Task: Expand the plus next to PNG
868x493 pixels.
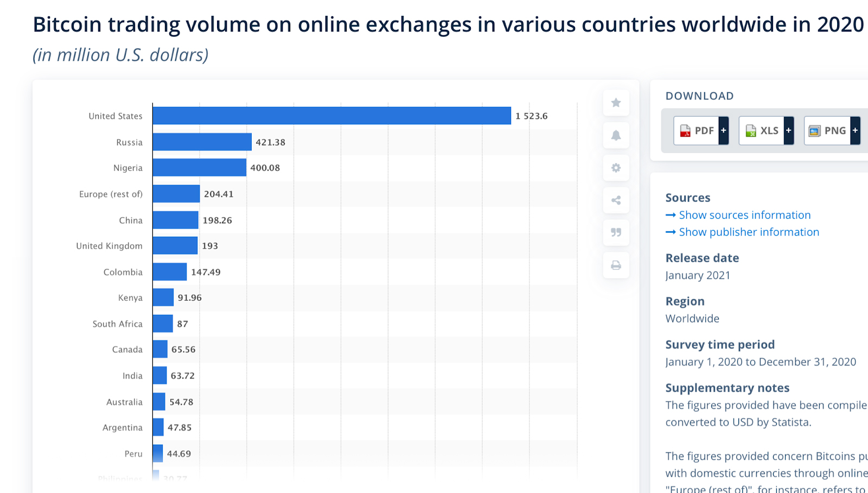Action: tap(855, 131)
